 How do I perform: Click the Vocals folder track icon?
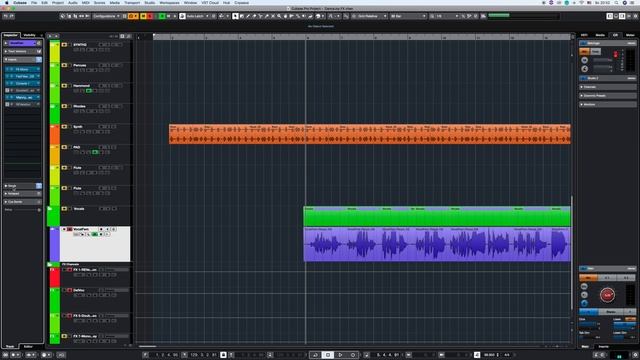tap(49, 209)
